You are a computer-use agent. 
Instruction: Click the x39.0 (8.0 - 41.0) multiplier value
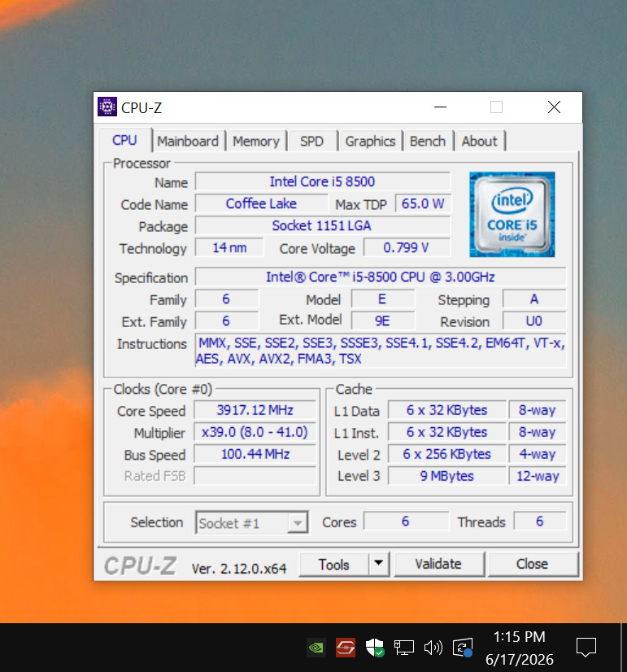[x=255, y=431]
